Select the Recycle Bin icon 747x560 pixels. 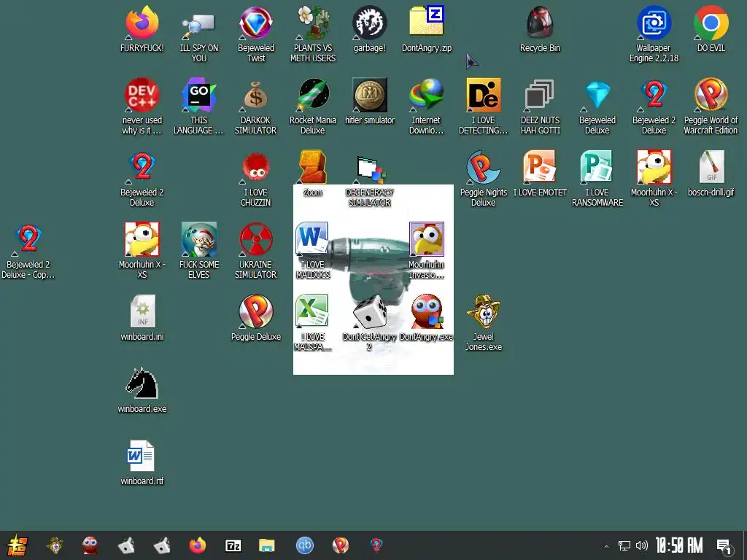(x=541, y=29)
